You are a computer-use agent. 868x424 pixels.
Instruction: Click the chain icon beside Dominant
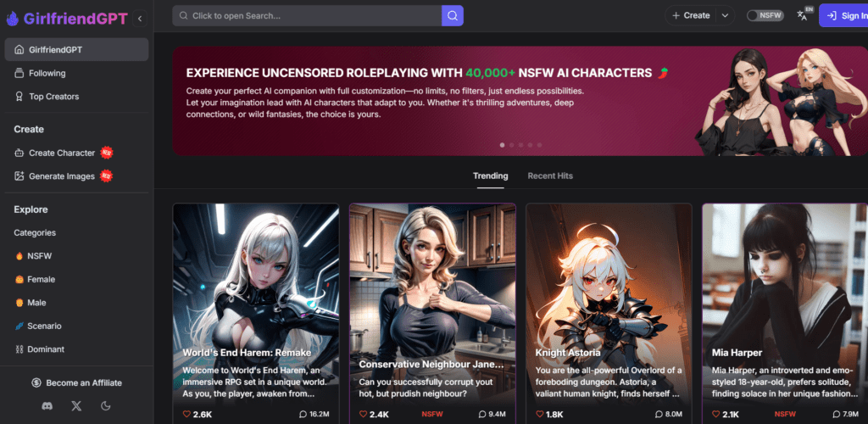(19, 349)
